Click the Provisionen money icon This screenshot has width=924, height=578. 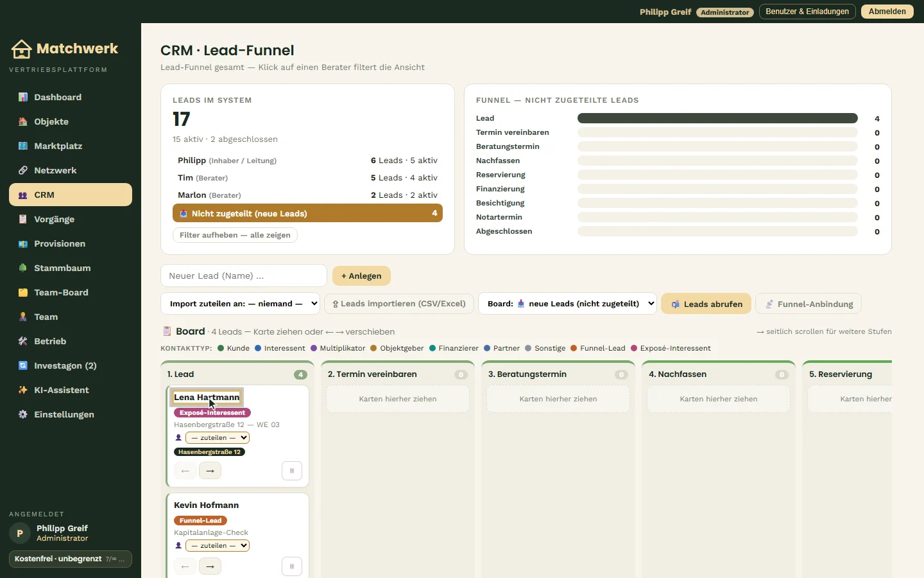click(x=23, y=243)
